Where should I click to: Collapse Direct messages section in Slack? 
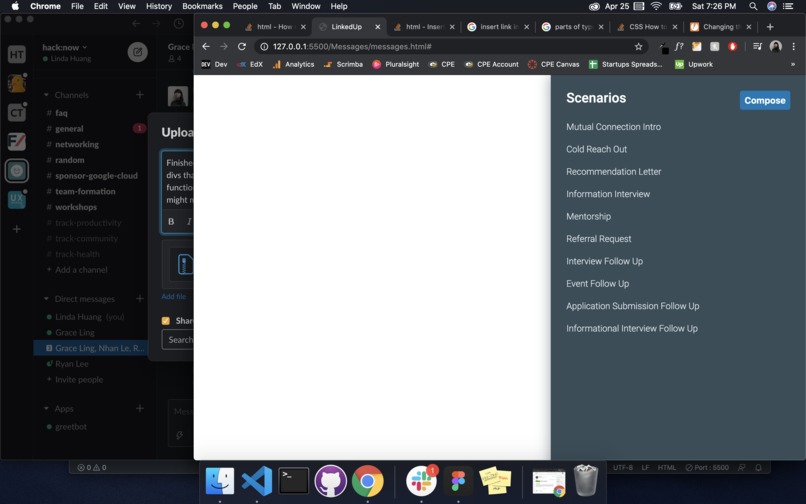point(46,299)
